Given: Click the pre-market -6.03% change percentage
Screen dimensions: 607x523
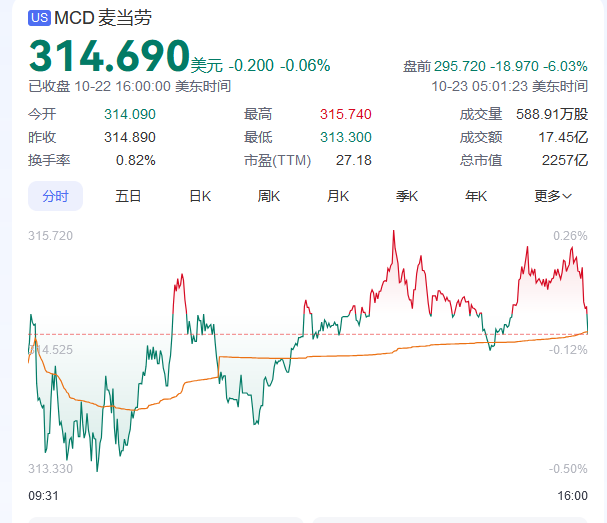Looking at the screenshot, I should click(x=566, y=66).
